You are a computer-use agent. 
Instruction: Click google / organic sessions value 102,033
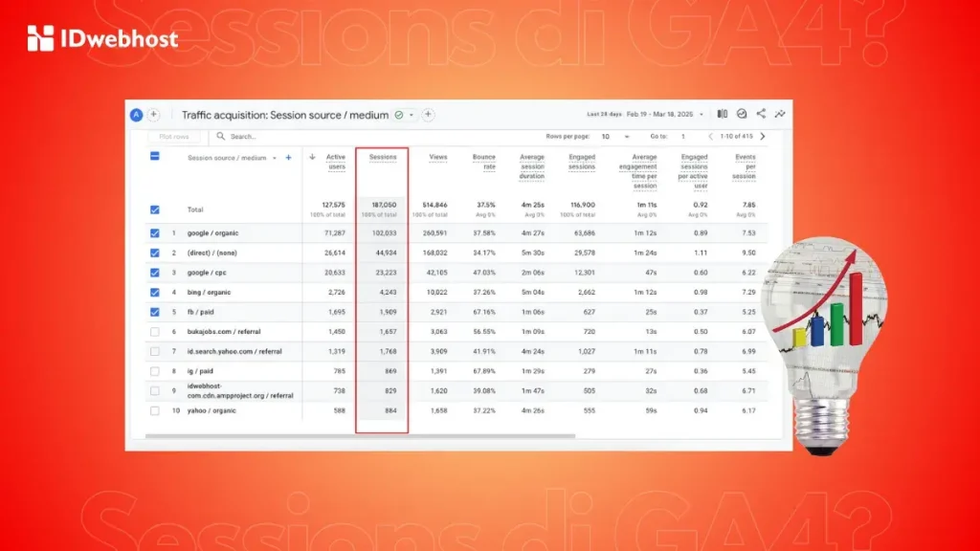[385, 233]
